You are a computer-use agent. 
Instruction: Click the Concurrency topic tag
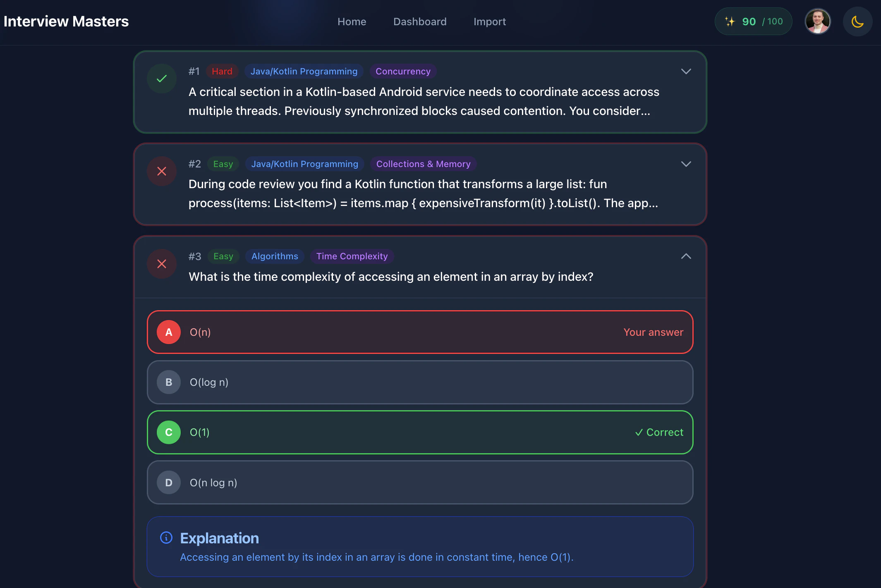point(403,72)
